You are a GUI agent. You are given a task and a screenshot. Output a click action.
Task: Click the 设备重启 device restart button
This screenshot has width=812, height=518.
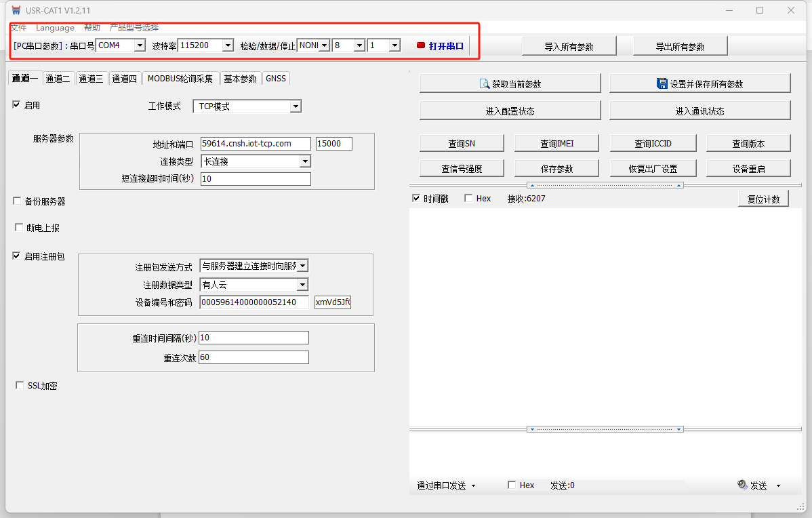click(x=748, y=168)
